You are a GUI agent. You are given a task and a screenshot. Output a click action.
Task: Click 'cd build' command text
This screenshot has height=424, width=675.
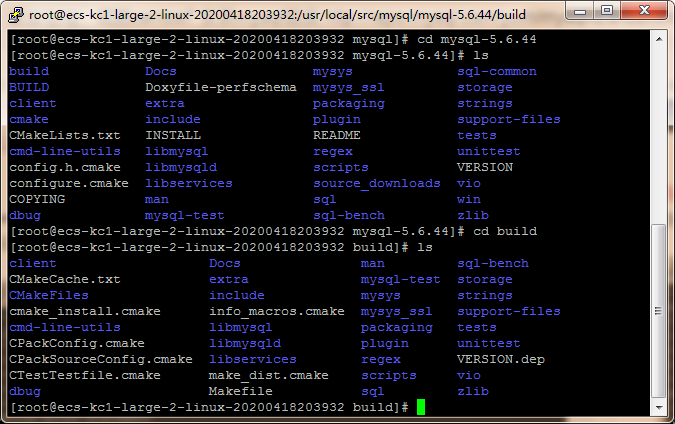click(x=505, y=231)
